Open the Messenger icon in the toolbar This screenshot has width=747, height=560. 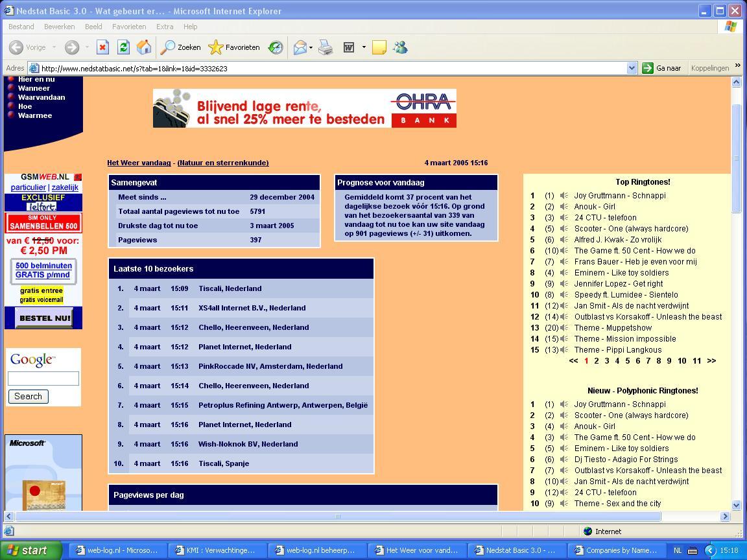coord(400,47)
